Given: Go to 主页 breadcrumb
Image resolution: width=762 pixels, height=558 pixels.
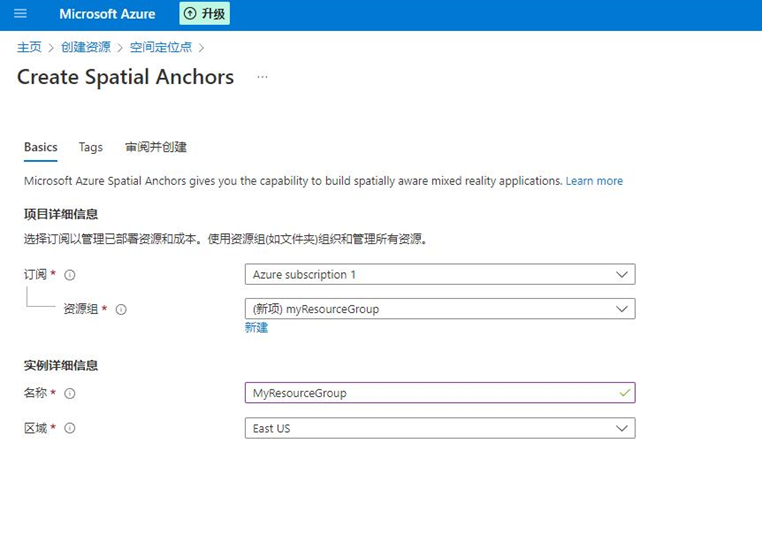Looking at the screenshot, I should (x=29, y=47).
